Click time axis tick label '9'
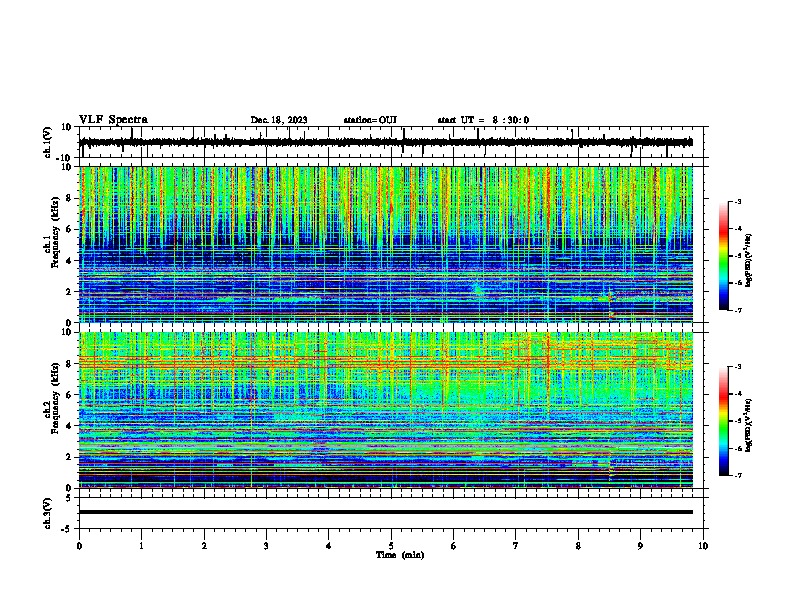Viewport: 792px width, 612px height. pyautogui.click(x=640, y=546)
